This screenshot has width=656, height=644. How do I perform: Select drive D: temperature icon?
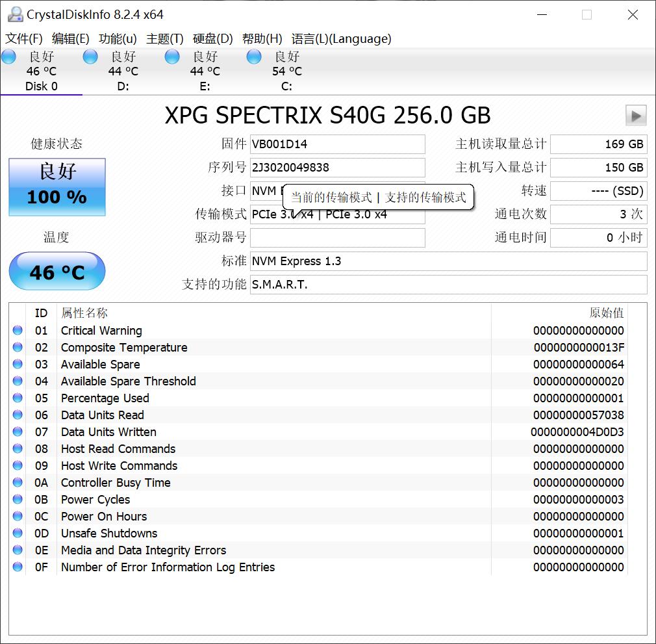click(90, 57)
